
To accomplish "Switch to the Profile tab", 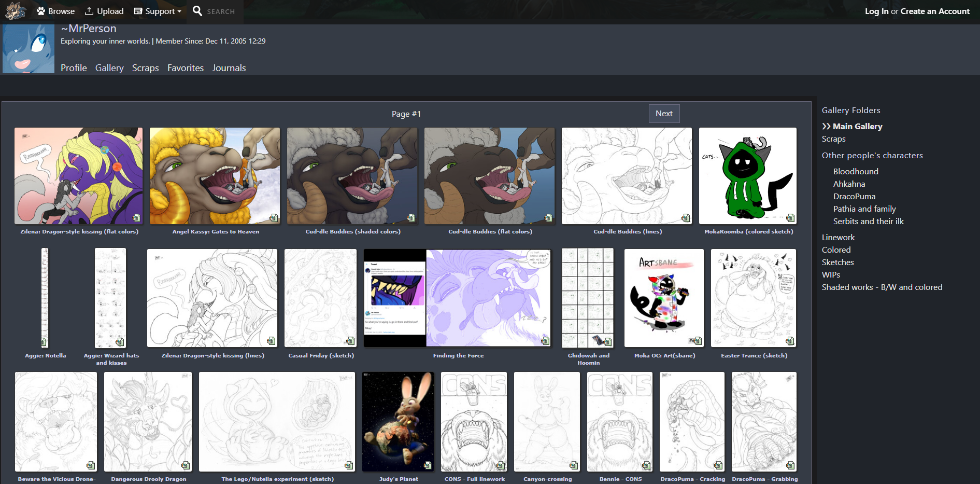I will (74, 68).
